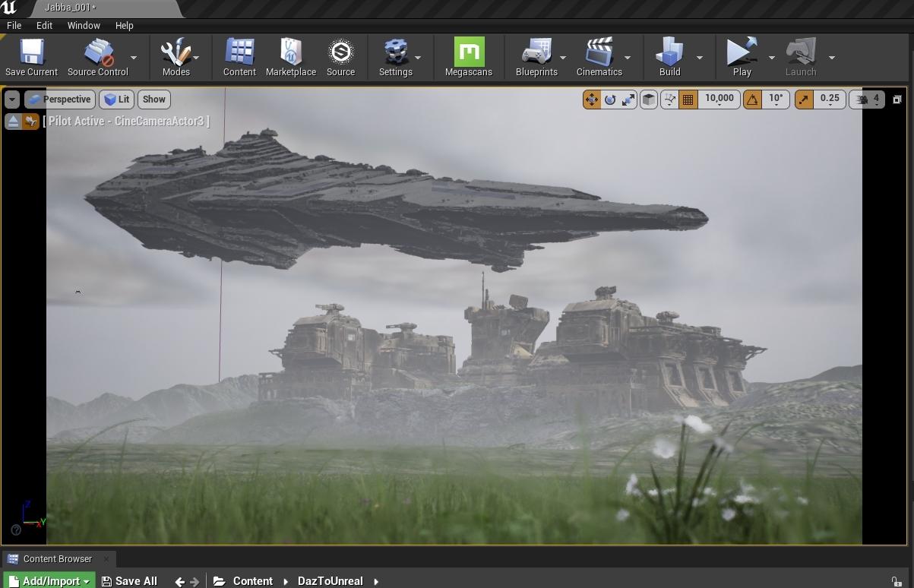Click the Build lighting icon
Image resolution: width=914 pixels, height=588 pixels.
point(669,58)
